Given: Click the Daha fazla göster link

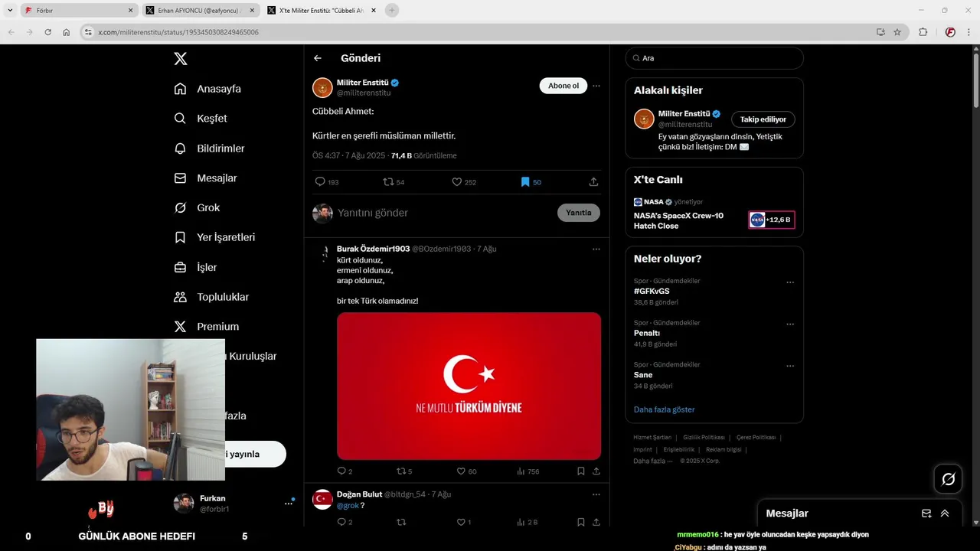Looking at the screenshot, I should pos(665,409).
